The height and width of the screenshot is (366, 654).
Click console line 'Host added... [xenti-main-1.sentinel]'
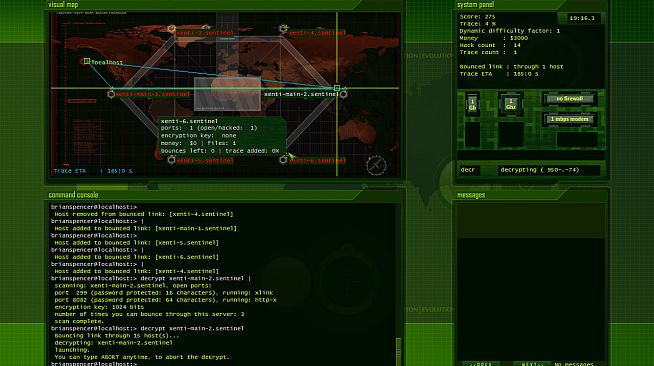click(146, 228)
